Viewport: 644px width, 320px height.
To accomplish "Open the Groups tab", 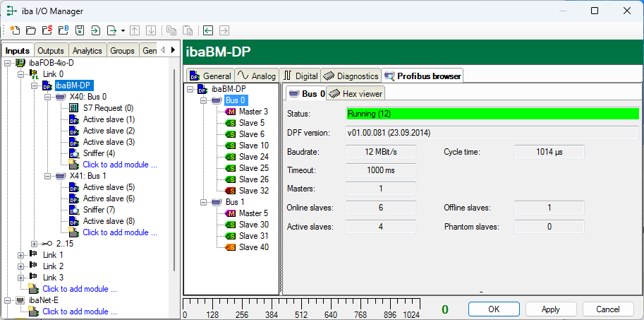I will 123,51.
